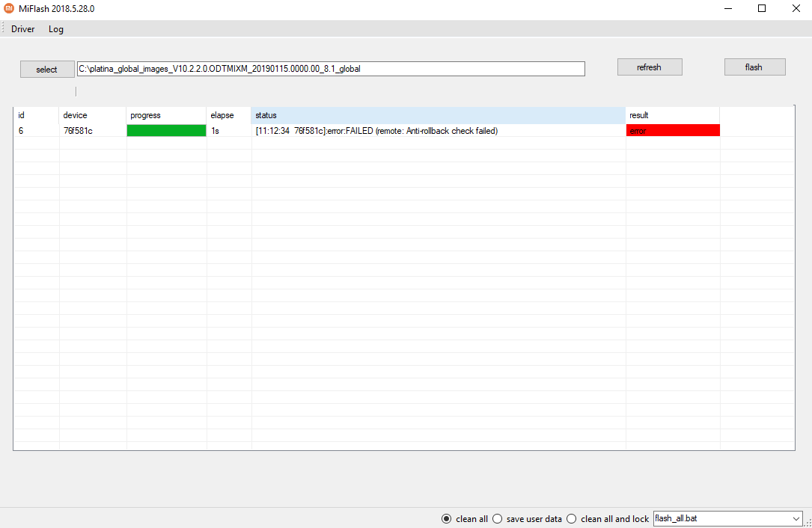
Task: Click the id column header
Action: click(36, 115)
